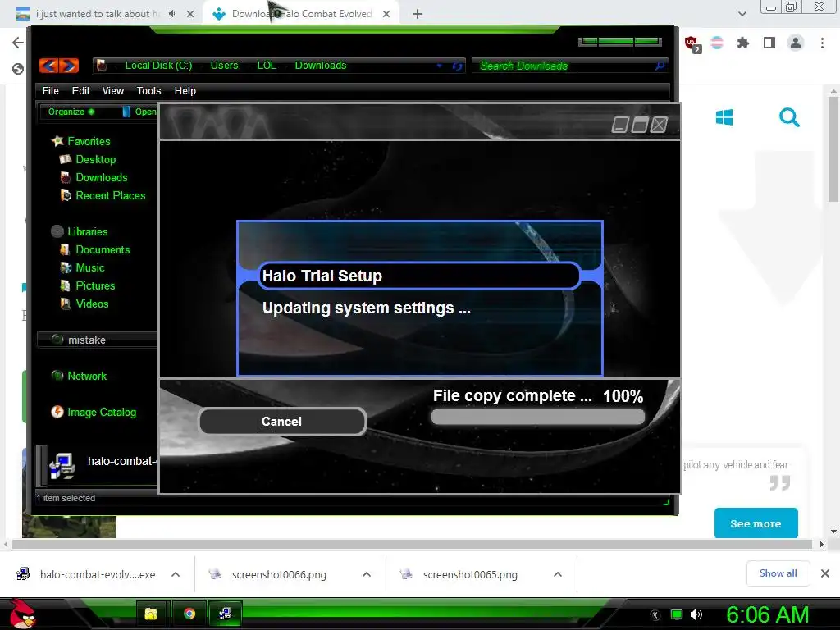Image resolution: width=840 pixels, height=630 pixels.
Task: Open a new Chrome tab
Action: tap(418, 15)
